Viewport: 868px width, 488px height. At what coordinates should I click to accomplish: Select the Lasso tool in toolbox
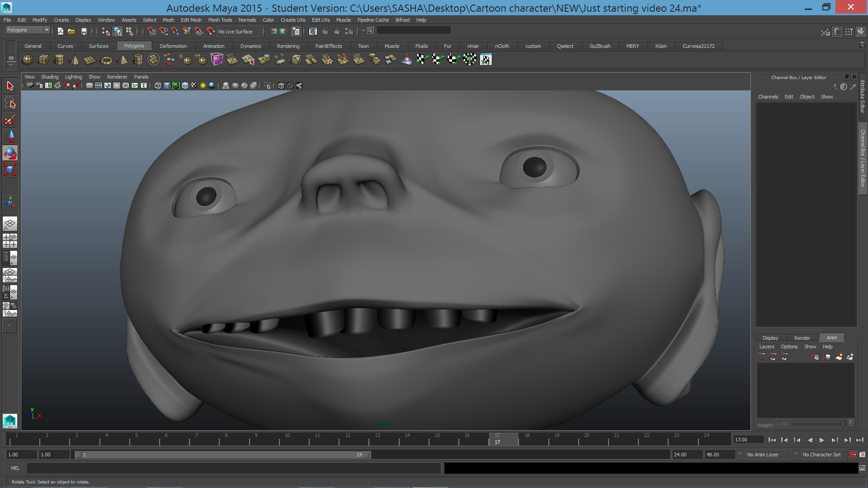[x=10, y=103]
